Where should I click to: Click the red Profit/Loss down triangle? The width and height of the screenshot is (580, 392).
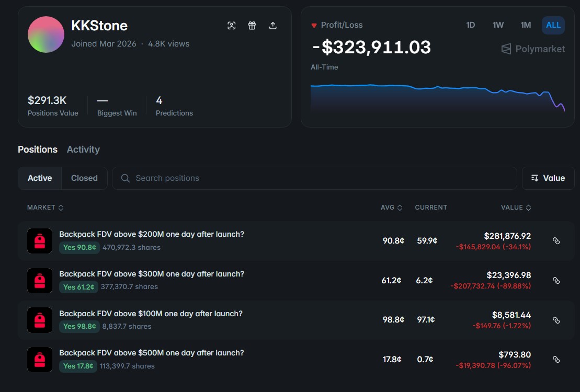pos(314,26)
